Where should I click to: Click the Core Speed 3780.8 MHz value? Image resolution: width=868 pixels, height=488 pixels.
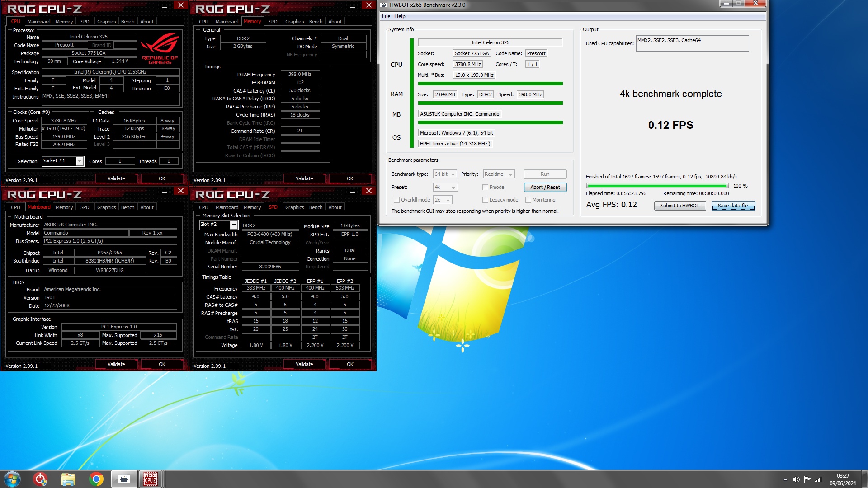(64, 121)
